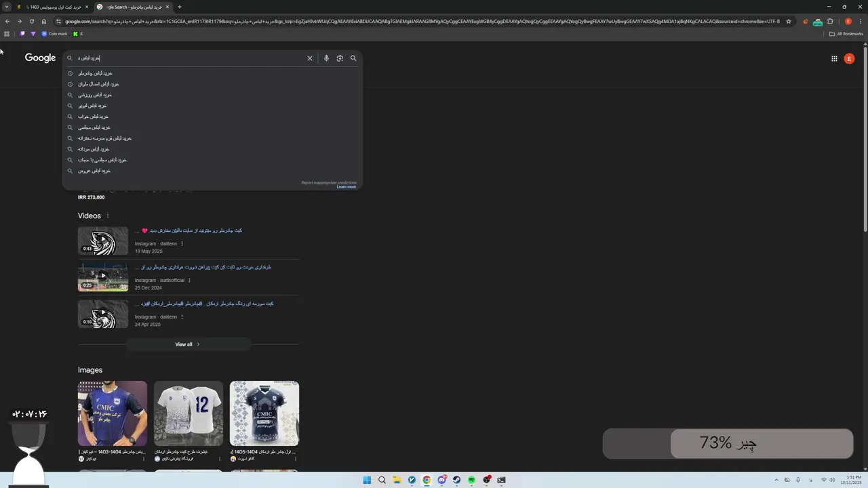Viewport: 868px width, 488px height.
Task: Open the blue CMIC jersey image
Action: (113, 413)
